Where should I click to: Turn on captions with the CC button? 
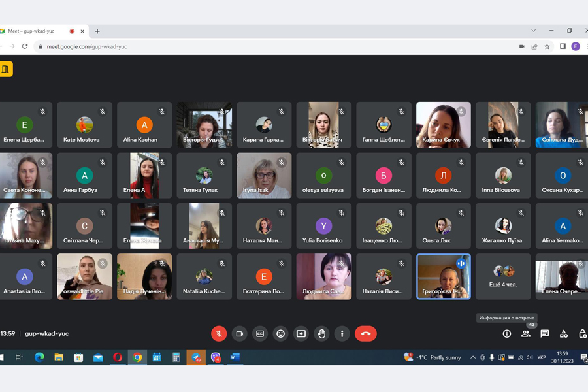[260, 333]
